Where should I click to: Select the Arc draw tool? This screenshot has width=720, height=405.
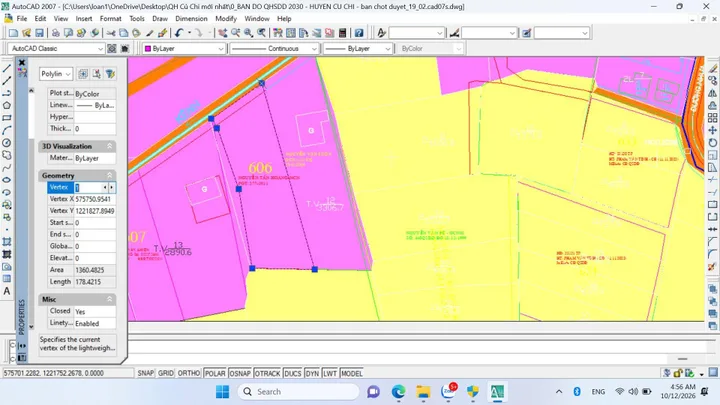6,130
